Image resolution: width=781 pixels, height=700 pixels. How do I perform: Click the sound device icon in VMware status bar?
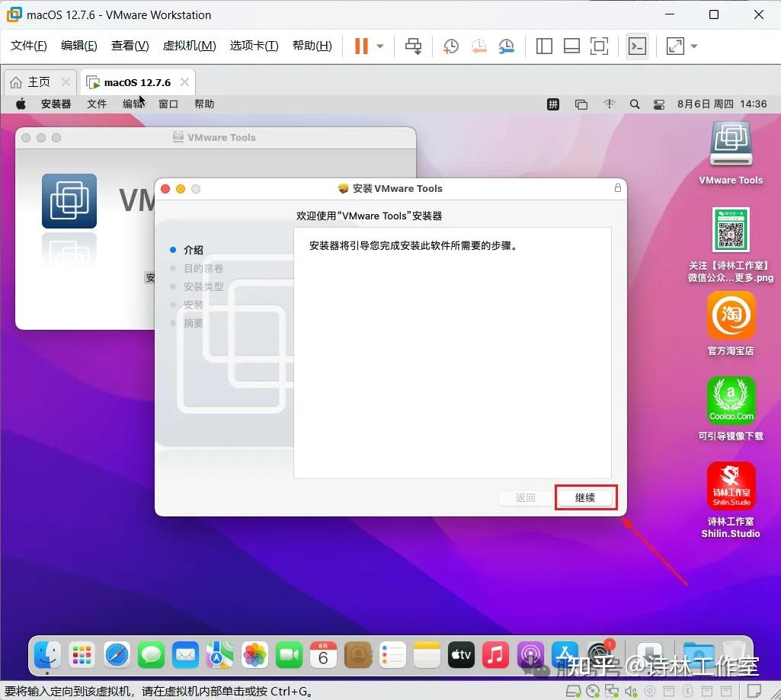click(631, 691)
